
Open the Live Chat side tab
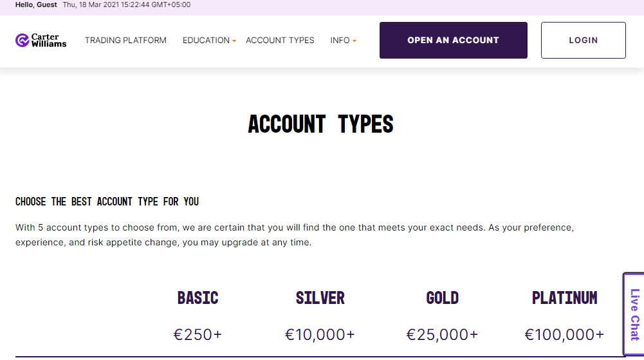click(x=634, y=314)
